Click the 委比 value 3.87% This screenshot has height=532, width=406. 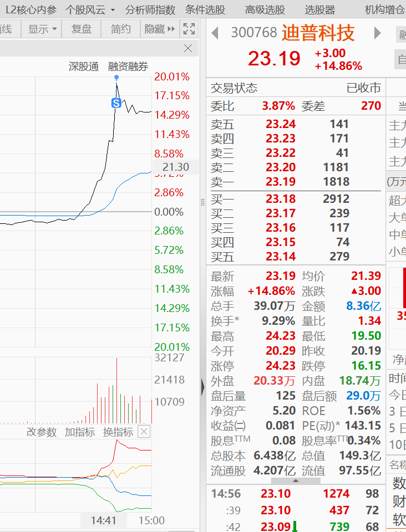click(278, 106)
